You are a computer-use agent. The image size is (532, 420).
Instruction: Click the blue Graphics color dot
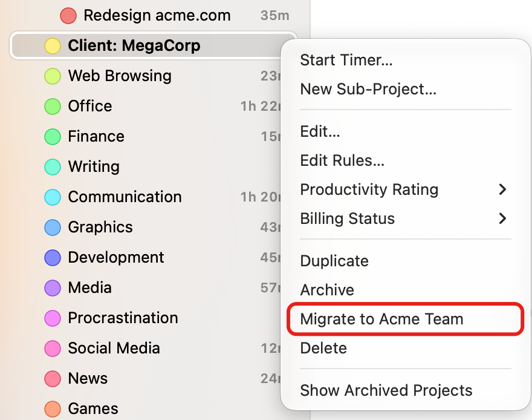(x=53, y=227)
